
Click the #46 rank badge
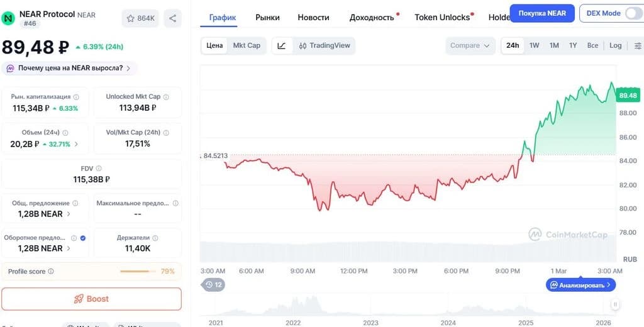30,24
